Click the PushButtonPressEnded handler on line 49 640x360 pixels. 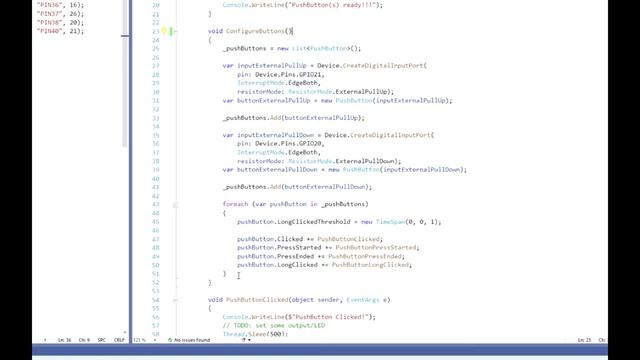tap(365, 256)
